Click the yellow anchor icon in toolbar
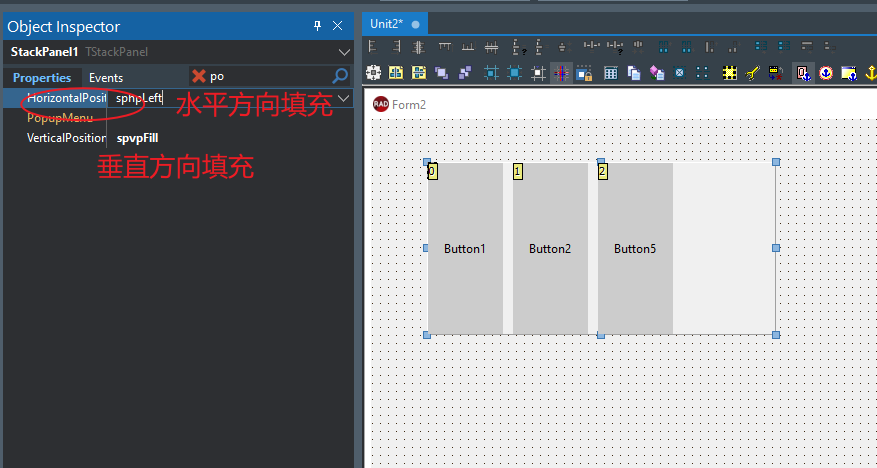Viewport: 877px width, 468px height. (871, 72)
